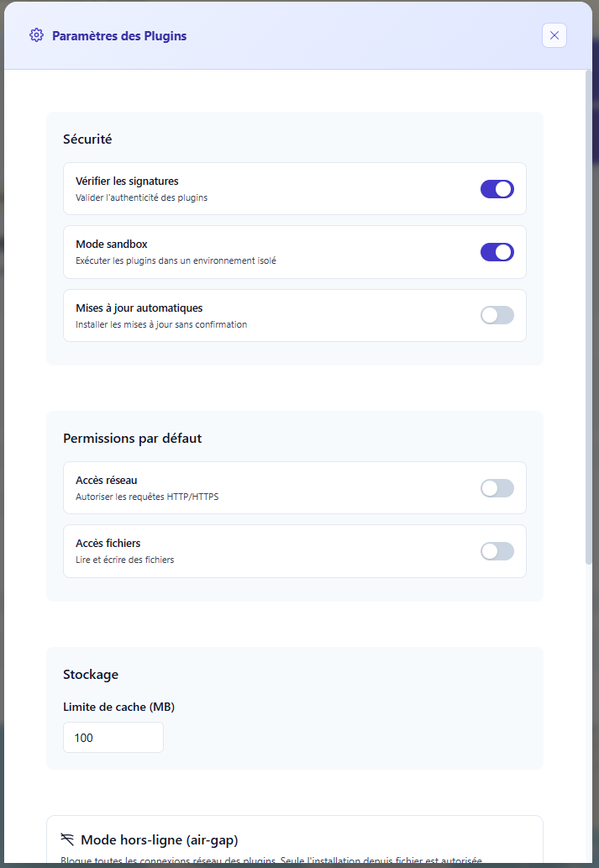Viewport: 599px width, 868px height.
Task: Click the 'Installer les mises à jour' description
Action: point(161,324)
